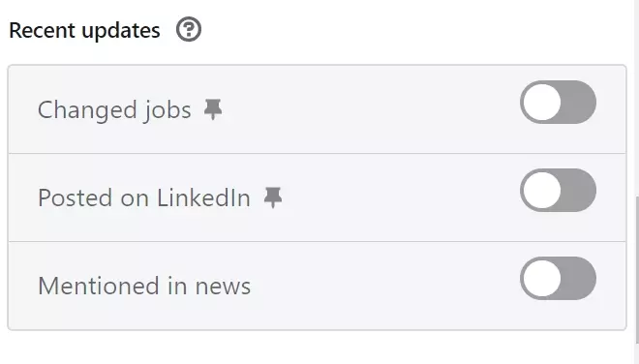Viewport: 639px width, 364px height.
Task: Click the pin icon beside Changed jobs
Action: [213, 109]
